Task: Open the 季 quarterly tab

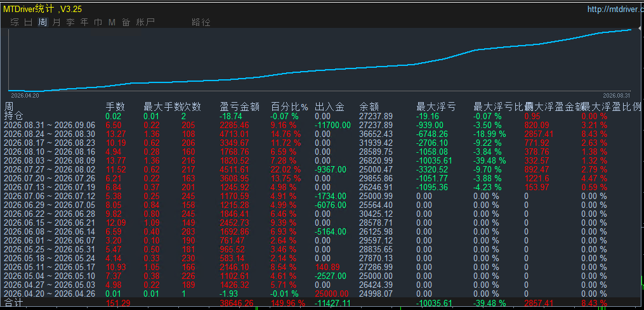Action: 70,22
